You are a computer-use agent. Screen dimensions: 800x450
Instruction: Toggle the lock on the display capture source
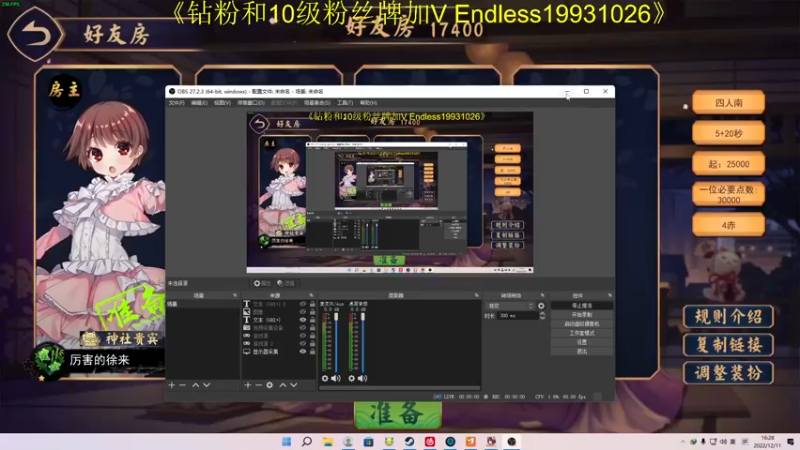coord(312,352)
